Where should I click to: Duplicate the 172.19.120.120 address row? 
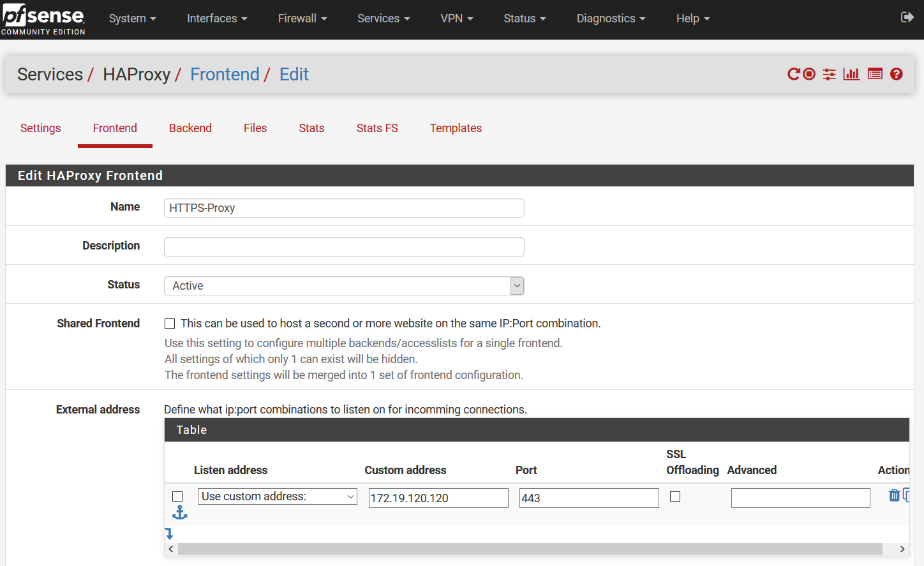(906, 495)
